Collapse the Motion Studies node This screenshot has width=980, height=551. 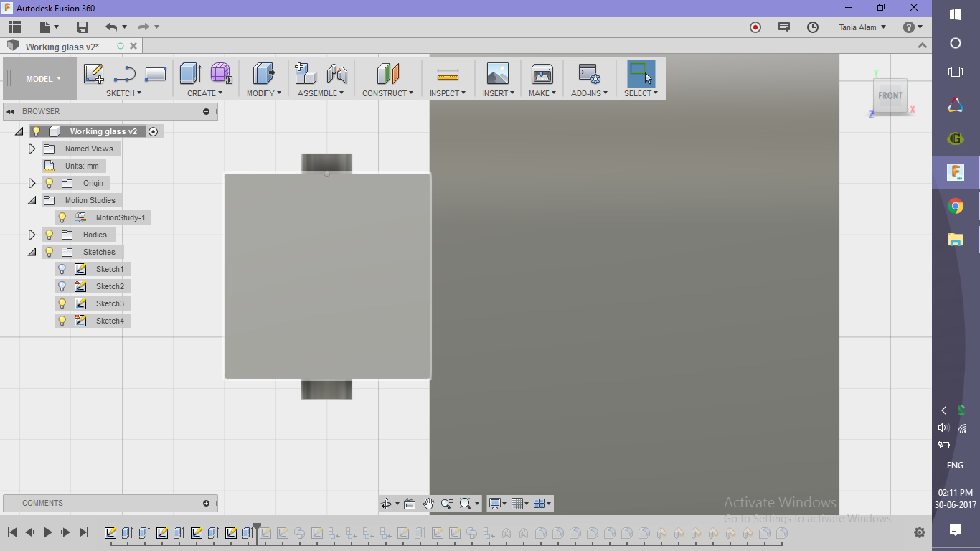click(x=32, y=200)
